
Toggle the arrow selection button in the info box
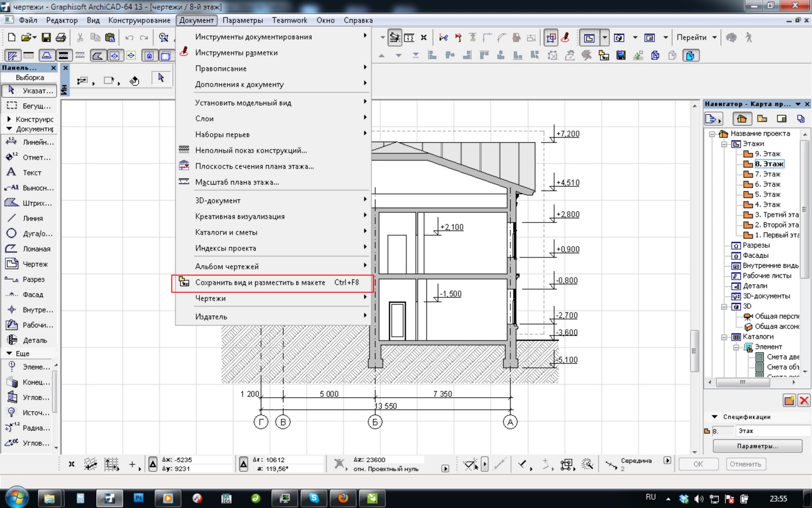point(161,78)
